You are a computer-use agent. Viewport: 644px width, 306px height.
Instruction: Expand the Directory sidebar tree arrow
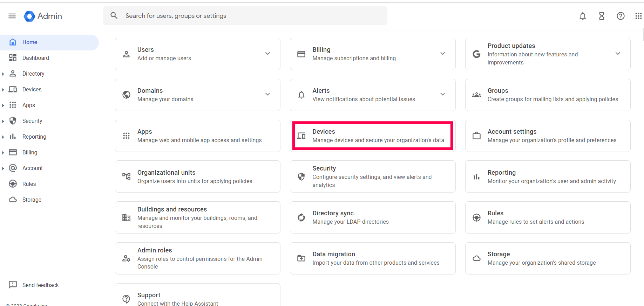3,74
